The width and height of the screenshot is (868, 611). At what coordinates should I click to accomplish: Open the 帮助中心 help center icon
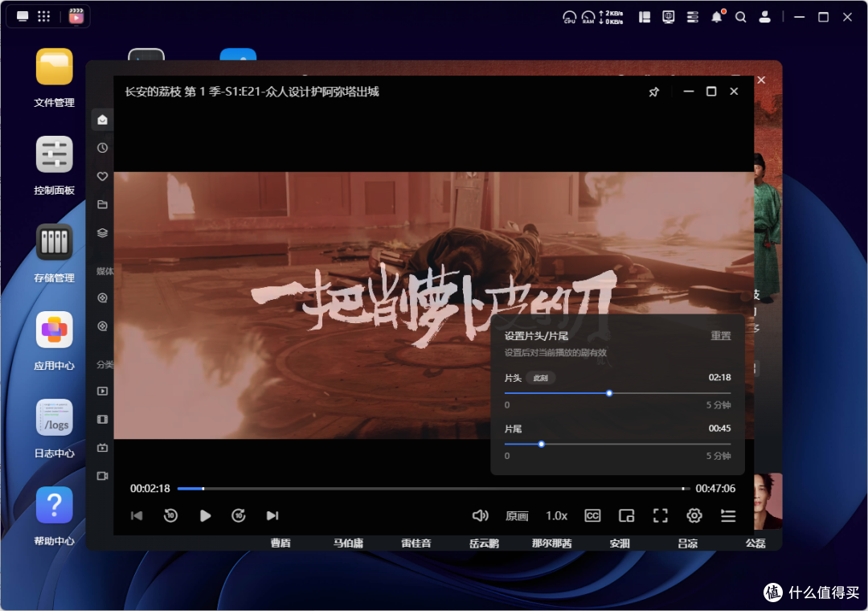point(55,505)
